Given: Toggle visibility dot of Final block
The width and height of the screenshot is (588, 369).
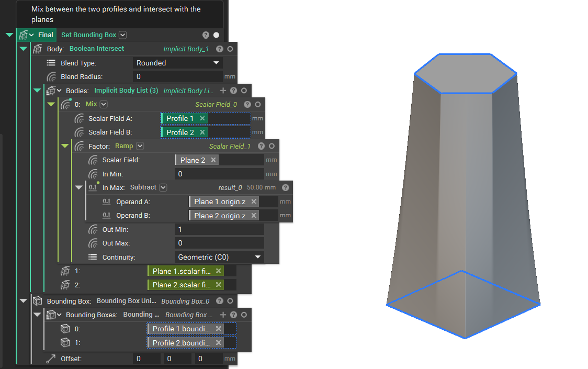Looking at the screenshot, I should tap(217, 35).
